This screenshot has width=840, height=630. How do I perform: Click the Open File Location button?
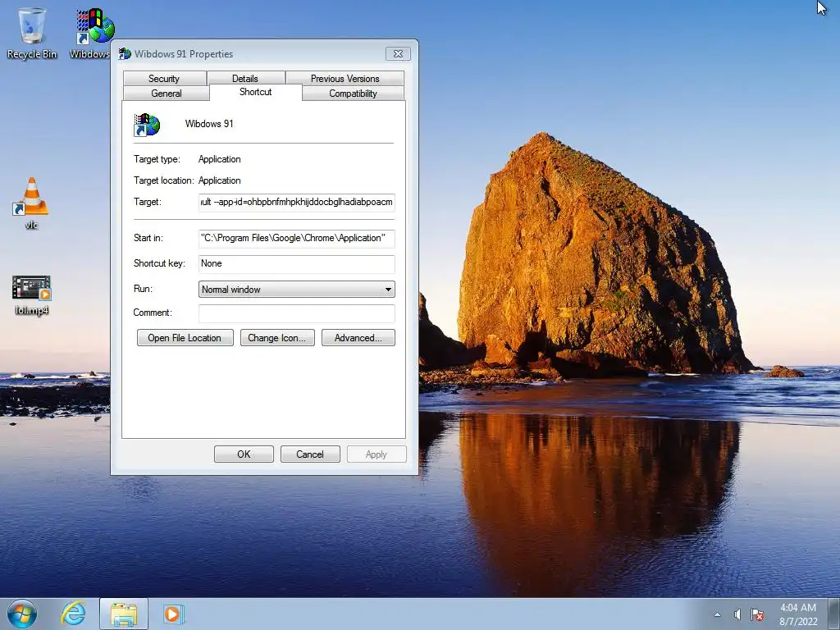pos(185,338)
